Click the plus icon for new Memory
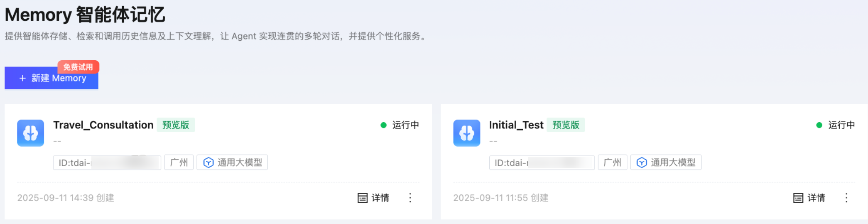The width and height of the screenshot is (868, 224). (22, 78)
